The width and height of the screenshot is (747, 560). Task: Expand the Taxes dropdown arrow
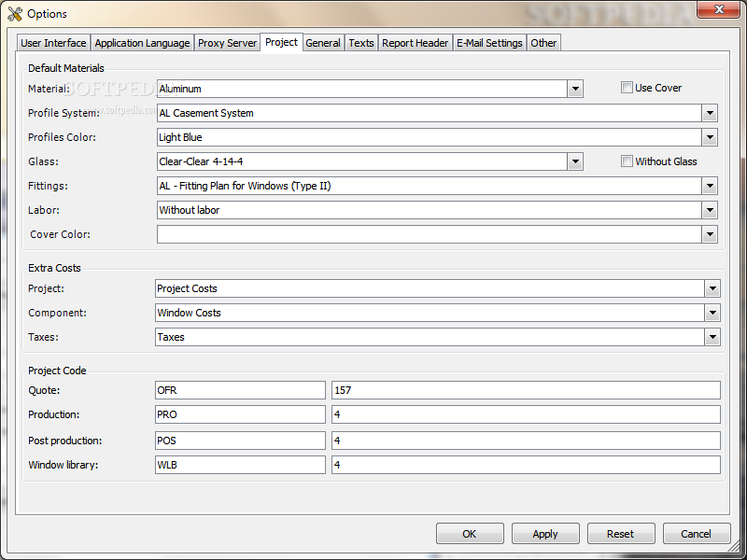pos(712,337)
